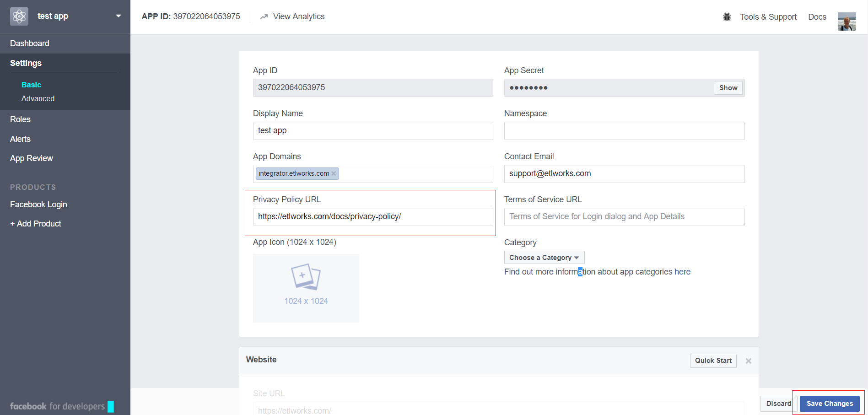Click Save Changes button
Image resolution: width=868 pixels, height=415 pixels.
click(x=830, y=404)
